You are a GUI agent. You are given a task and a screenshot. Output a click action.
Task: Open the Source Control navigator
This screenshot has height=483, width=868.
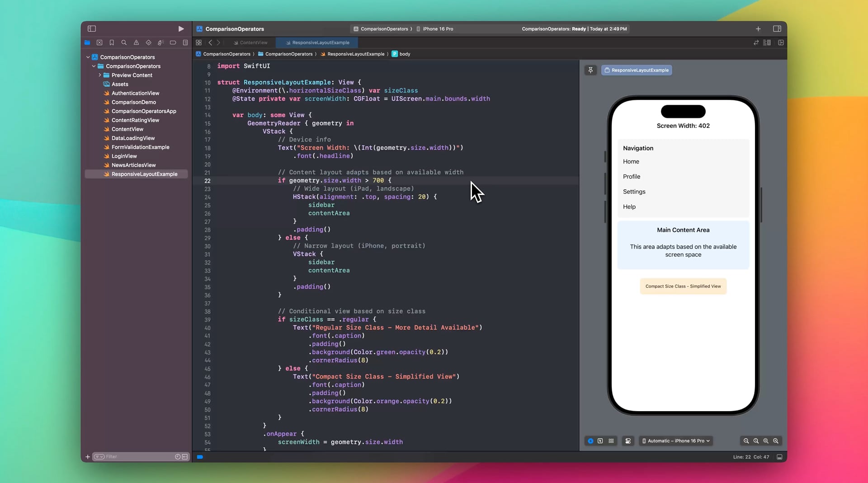pyautogui.click(x=99, y=42)
